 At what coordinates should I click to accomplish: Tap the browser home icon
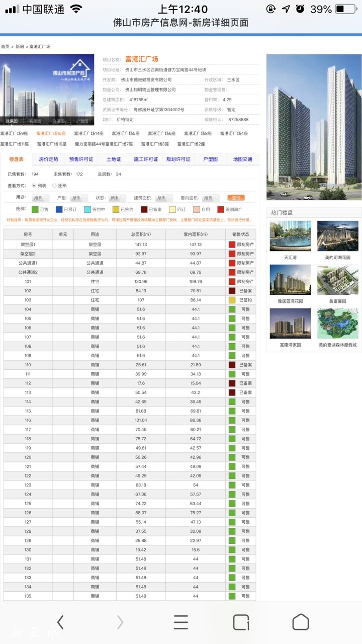tap(301, 622)
